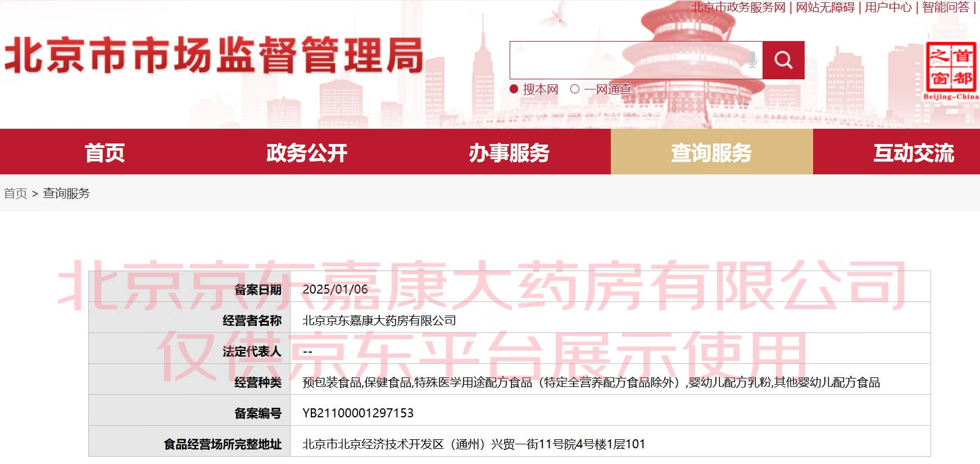Click the date value 2025/01/06

pyautogui.click(x=335, y=289)
